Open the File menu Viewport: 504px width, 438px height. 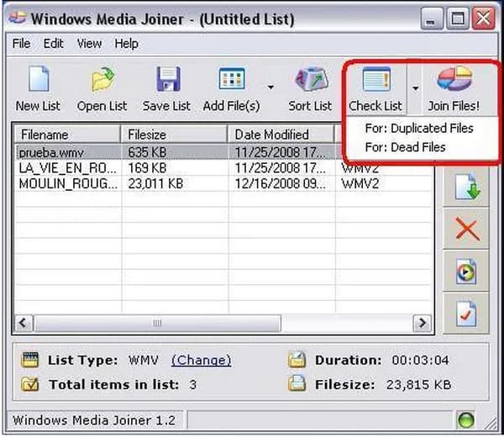pos(21,44)
